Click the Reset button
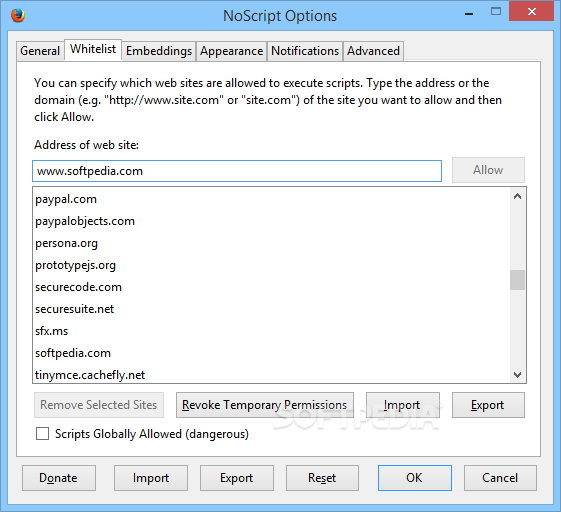This screenshot has height=512, width=561. (x=322, y=478)
